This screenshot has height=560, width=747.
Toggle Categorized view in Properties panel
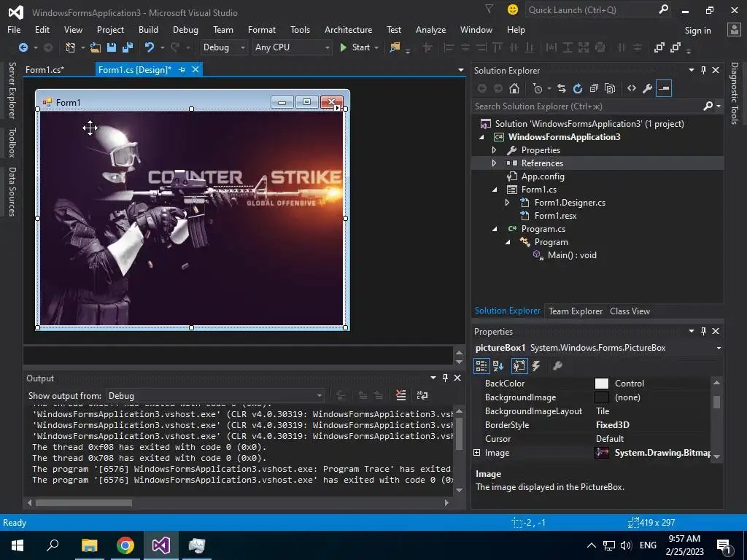[x=481, y=366]
